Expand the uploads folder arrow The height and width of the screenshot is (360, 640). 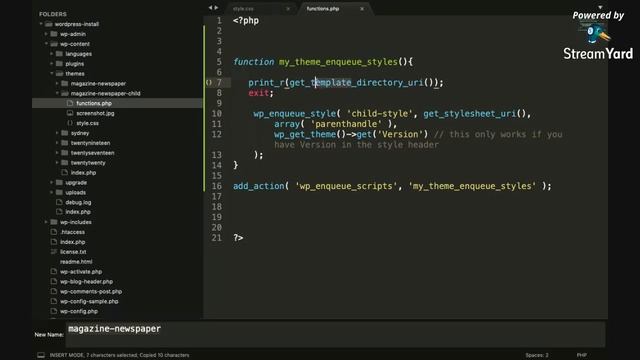tap(52, 192)
